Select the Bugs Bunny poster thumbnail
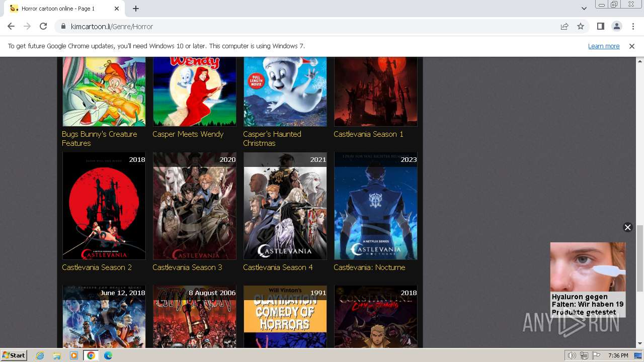 104,91
